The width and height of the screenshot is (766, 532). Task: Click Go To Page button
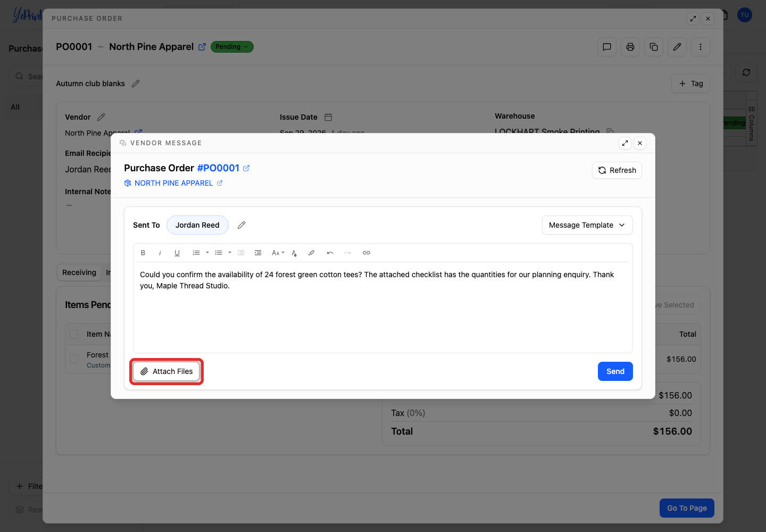click(x=687, y=508)
